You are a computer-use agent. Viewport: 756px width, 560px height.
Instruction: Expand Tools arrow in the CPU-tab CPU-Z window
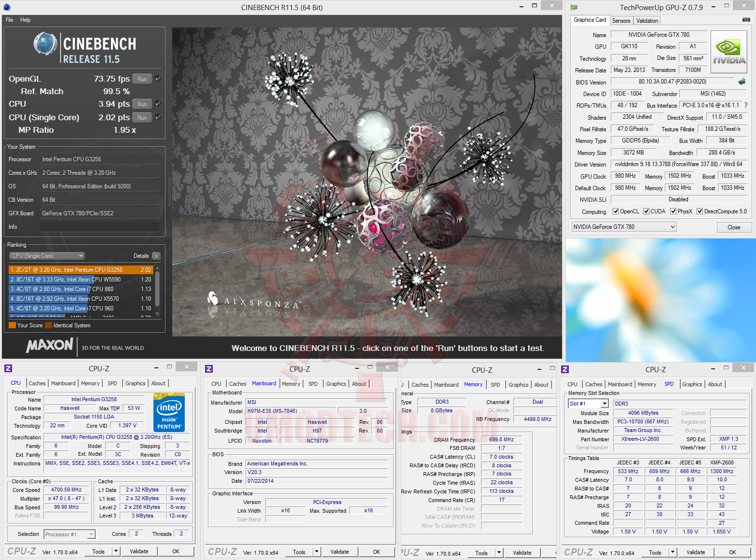pyautogui.click(x=116, y=551)
